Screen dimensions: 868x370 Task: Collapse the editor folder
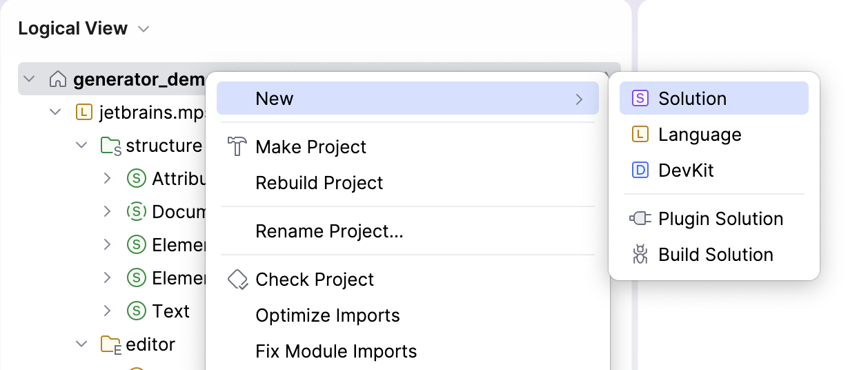tap(81, 344)
